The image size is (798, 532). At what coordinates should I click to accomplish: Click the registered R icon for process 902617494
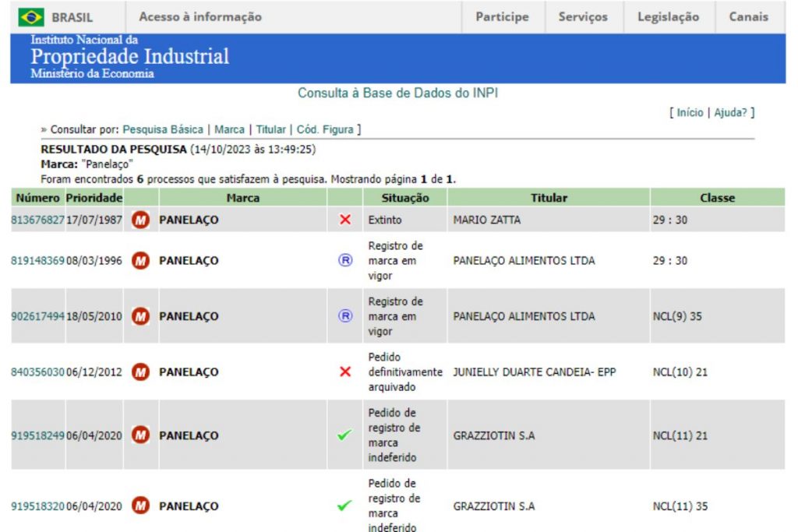[x=345, y=316]
